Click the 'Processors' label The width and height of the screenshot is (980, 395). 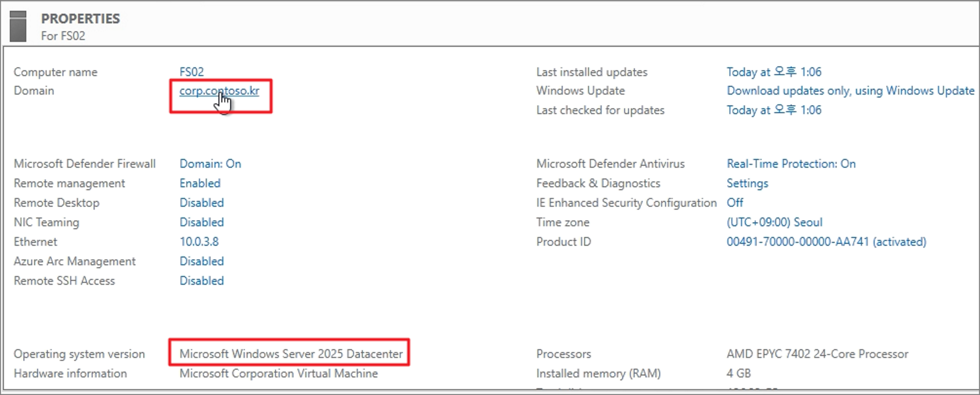564,354
